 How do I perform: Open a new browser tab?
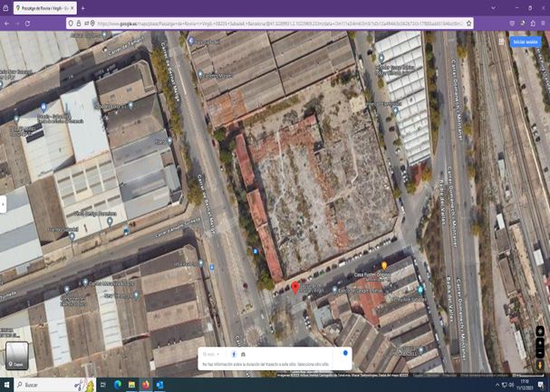click(83, 8)
